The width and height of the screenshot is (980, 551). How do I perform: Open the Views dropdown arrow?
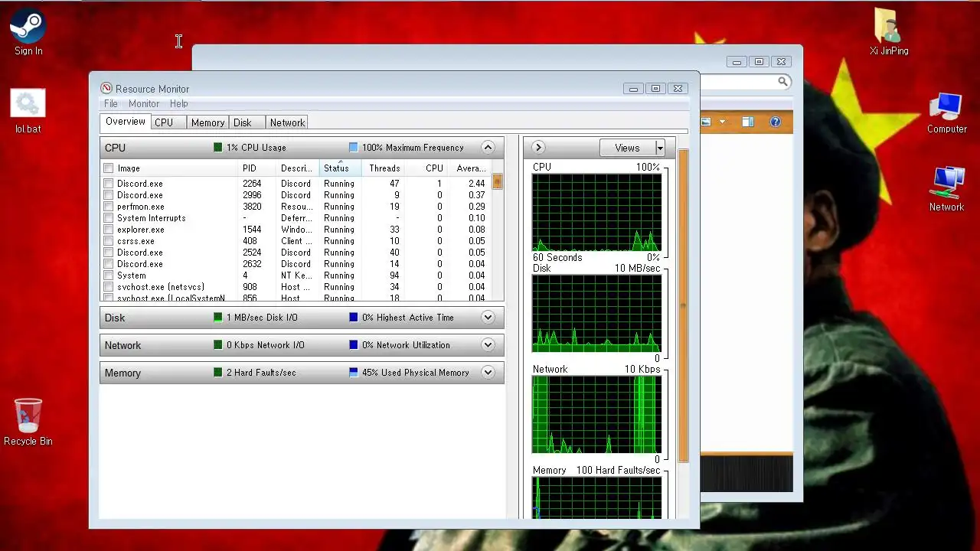(660, 148)
